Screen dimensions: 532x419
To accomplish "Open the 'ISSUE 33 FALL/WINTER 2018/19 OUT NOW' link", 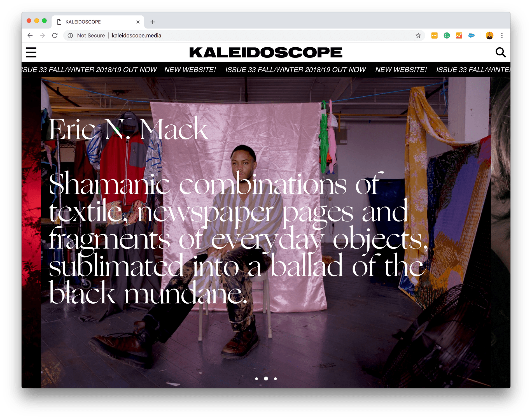I will coord(296,70).
